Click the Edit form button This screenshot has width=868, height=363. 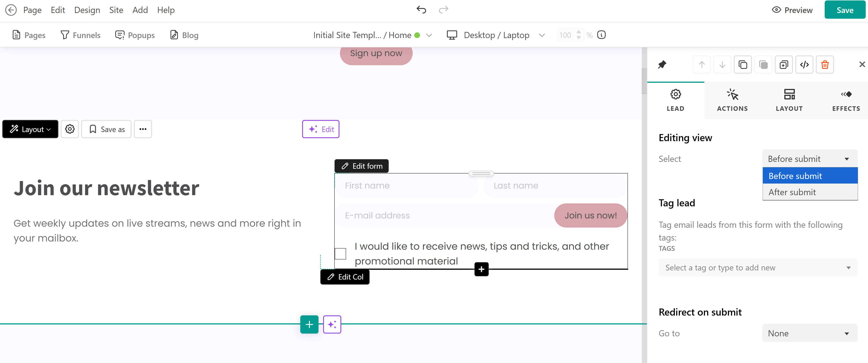[x=361, y=166]
